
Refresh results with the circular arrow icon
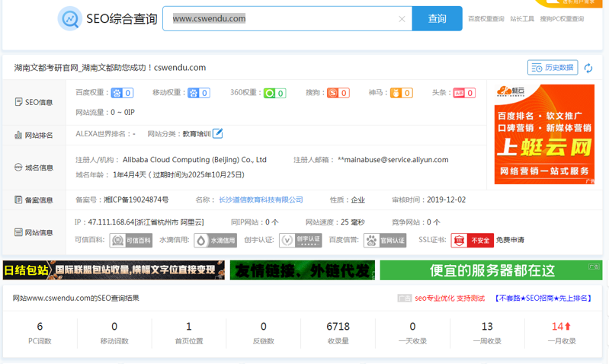click(x=588, y=68)
